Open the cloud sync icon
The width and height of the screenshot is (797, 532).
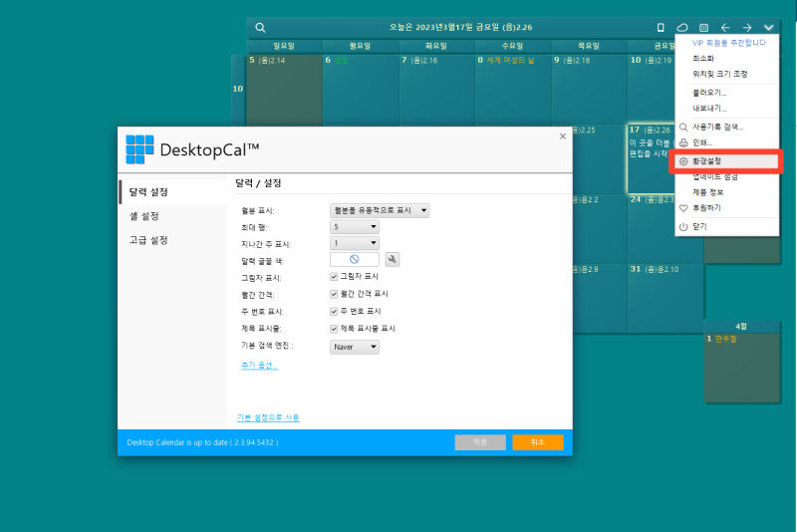pos(682,28)
